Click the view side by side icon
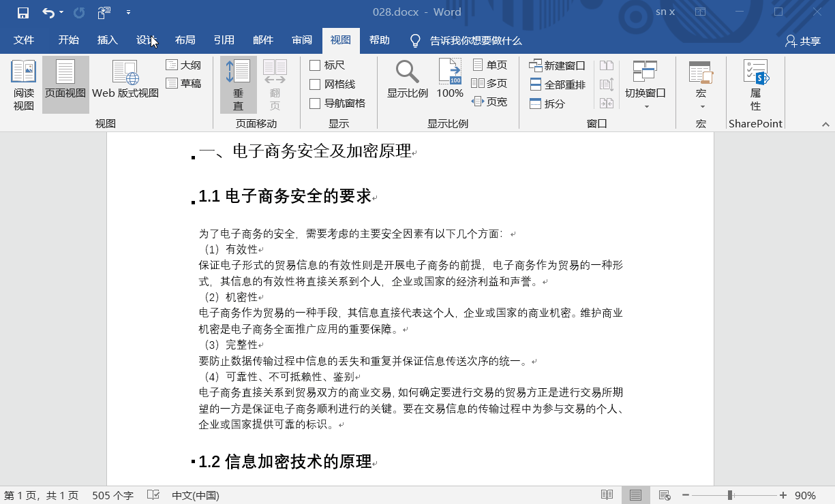The width and height of the screenshot is (835, 504). point(607,65)
